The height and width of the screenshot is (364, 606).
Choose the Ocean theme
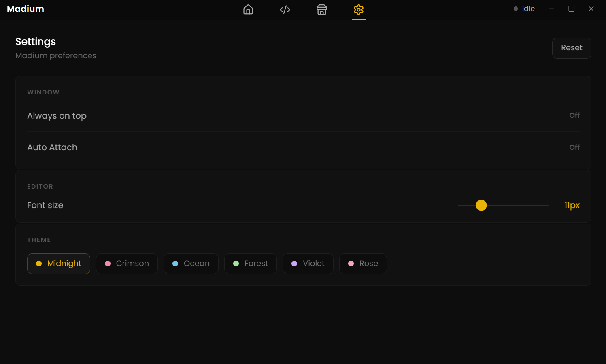[x=191, y=264]
